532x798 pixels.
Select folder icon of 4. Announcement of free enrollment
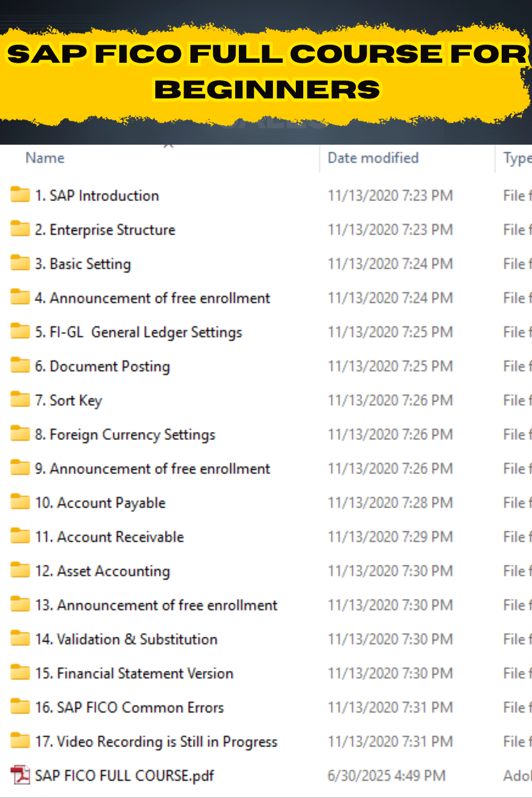coord(20,297)
